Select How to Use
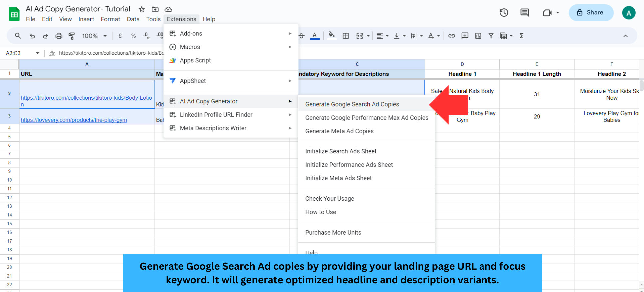 coord(367,212)
